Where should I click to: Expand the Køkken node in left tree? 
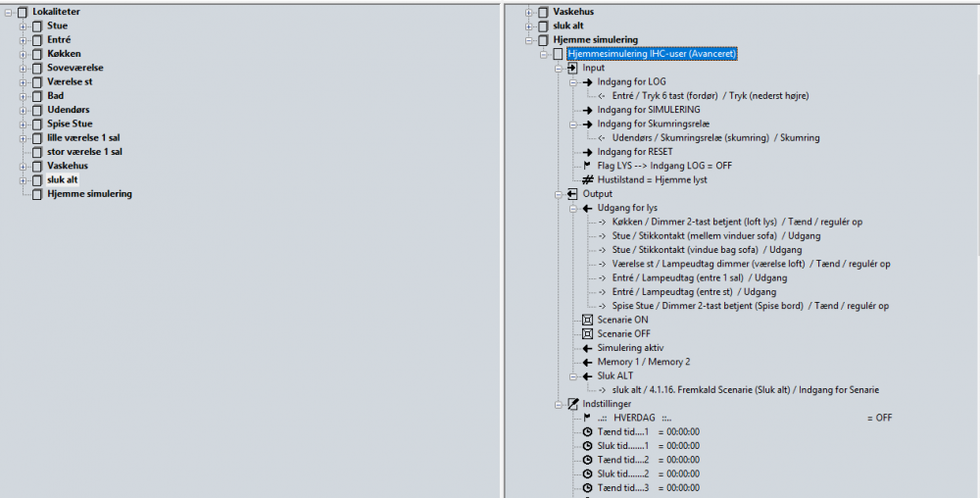23,54
